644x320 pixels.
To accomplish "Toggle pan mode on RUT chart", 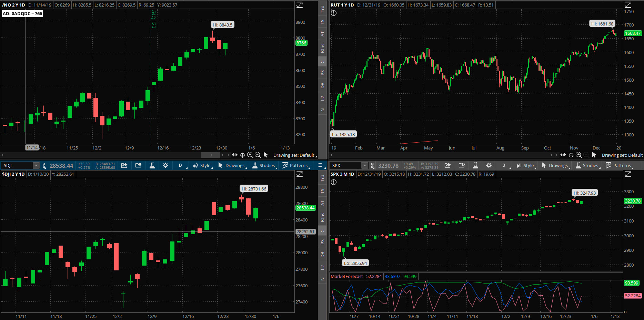I will [563, 155].
